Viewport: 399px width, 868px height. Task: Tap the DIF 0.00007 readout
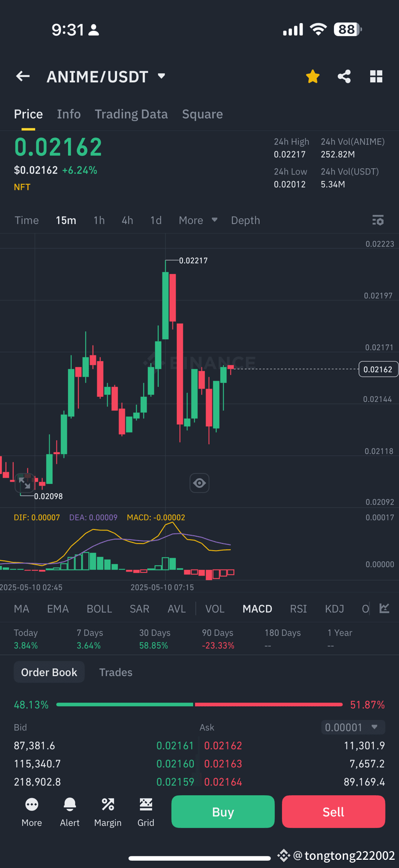(x=37, y=517)
